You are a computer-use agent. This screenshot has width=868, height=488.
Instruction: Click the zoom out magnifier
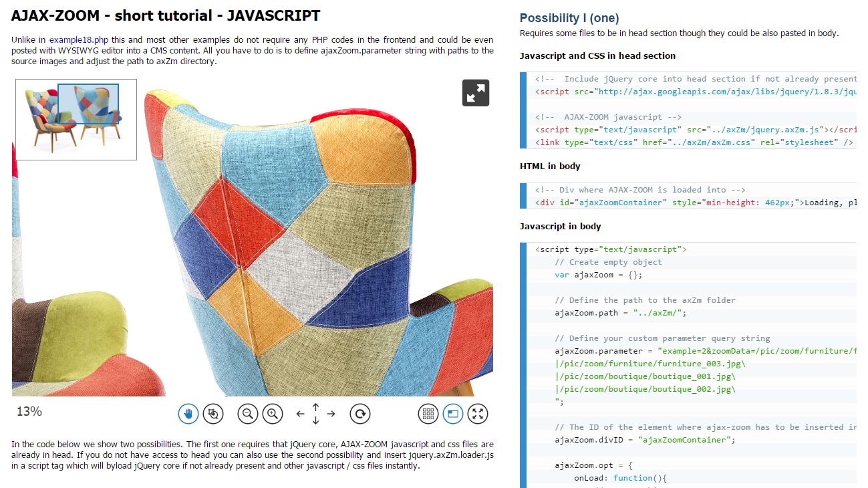coord(248,414)
